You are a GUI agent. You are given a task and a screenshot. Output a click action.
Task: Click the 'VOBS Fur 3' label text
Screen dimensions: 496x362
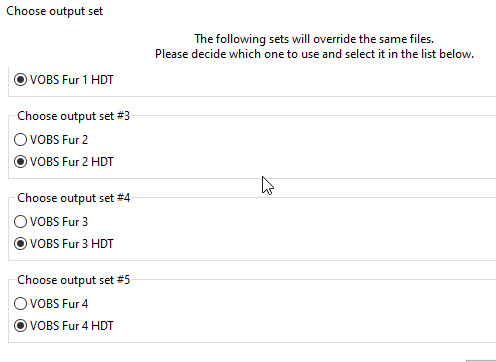59,222
